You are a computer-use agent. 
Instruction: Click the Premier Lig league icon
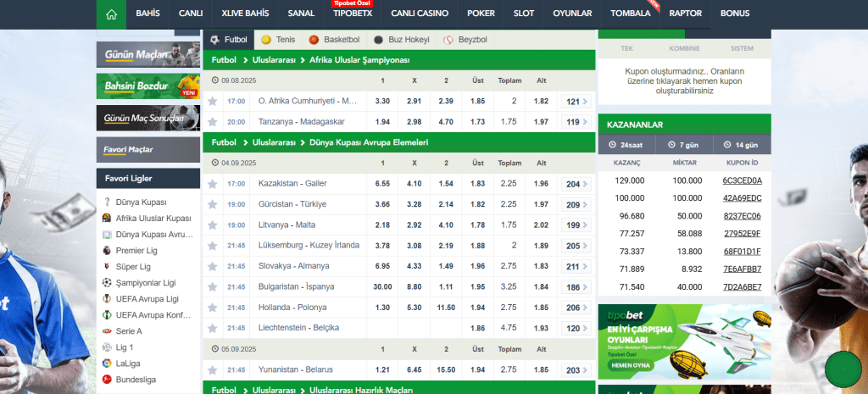pyautogui.click(x=107, y=251)
